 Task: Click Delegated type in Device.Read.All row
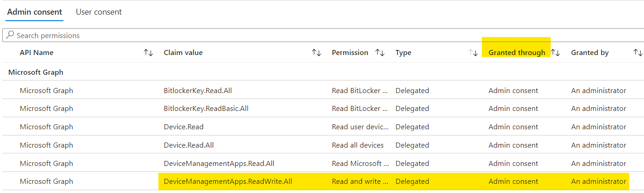point(412,145)
